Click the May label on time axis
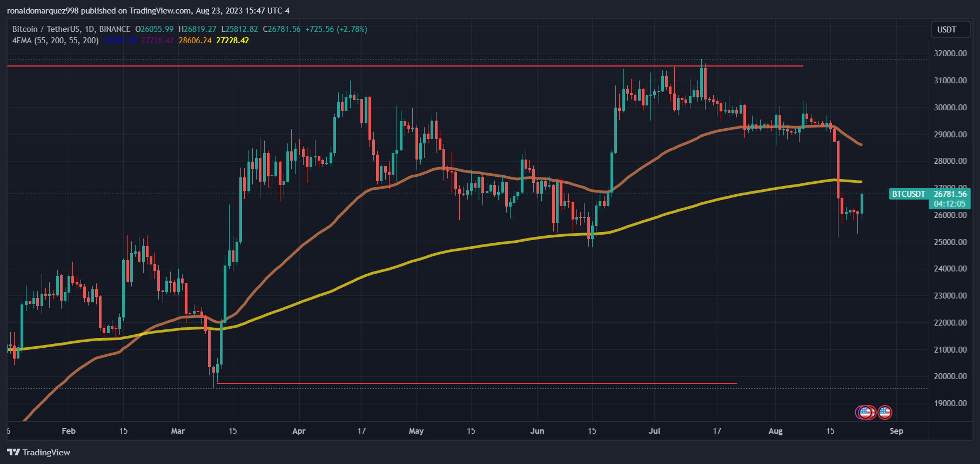Image resolution: width=980 pixels, height=464 pixels. pyautogui.click(x=416, y=431)
